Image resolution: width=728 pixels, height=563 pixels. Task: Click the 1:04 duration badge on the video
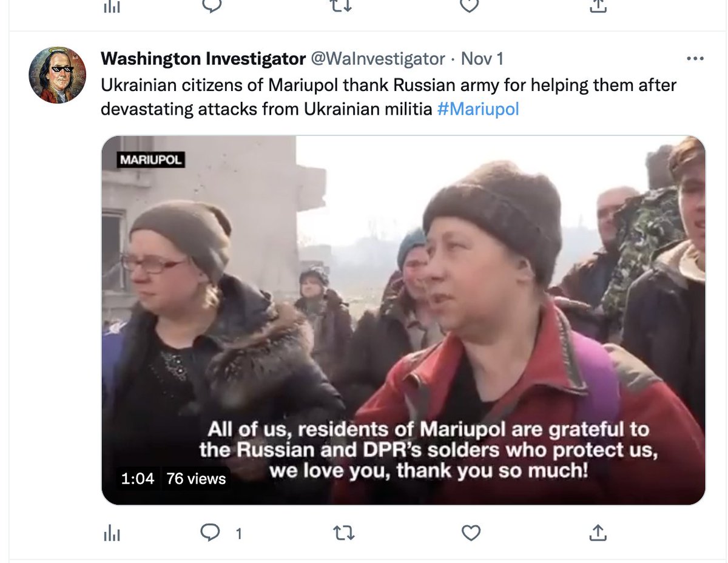click(x=137, y=479)
